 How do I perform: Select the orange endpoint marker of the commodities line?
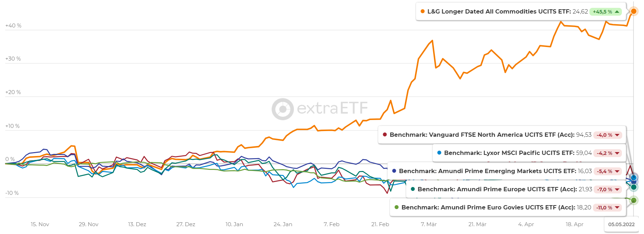point(634,11)
